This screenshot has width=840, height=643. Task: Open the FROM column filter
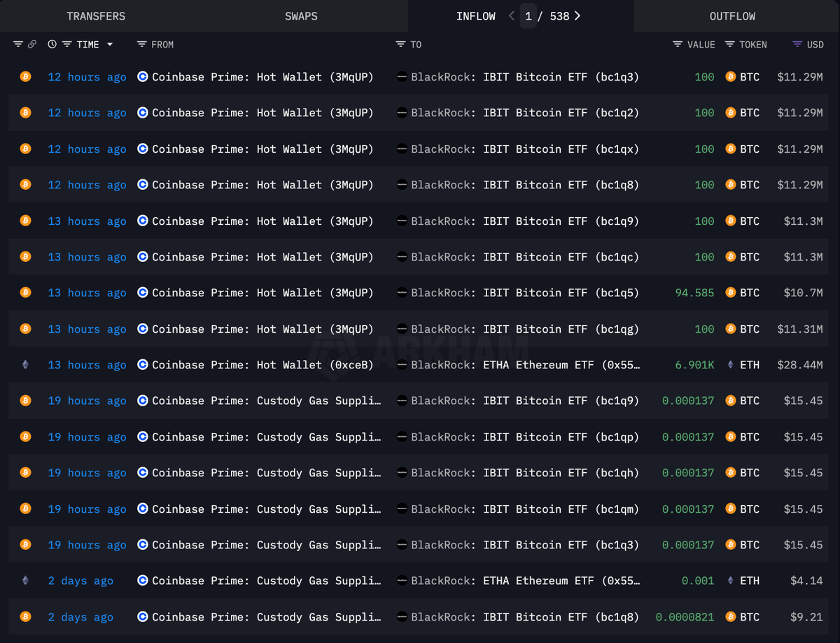tap(141, 44)
